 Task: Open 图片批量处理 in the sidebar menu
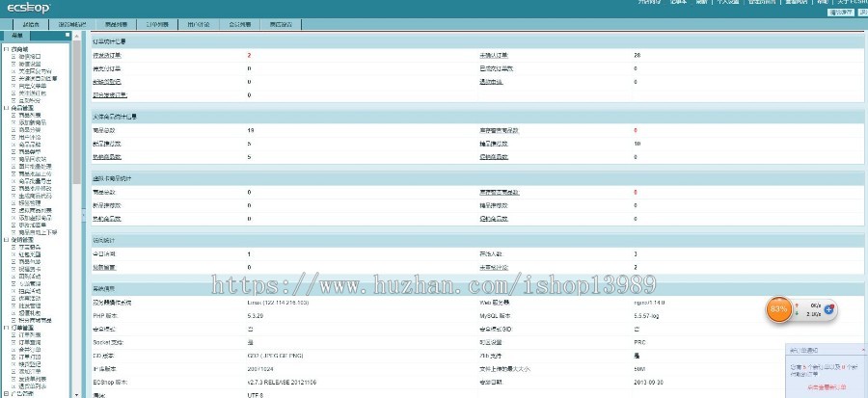35,167
